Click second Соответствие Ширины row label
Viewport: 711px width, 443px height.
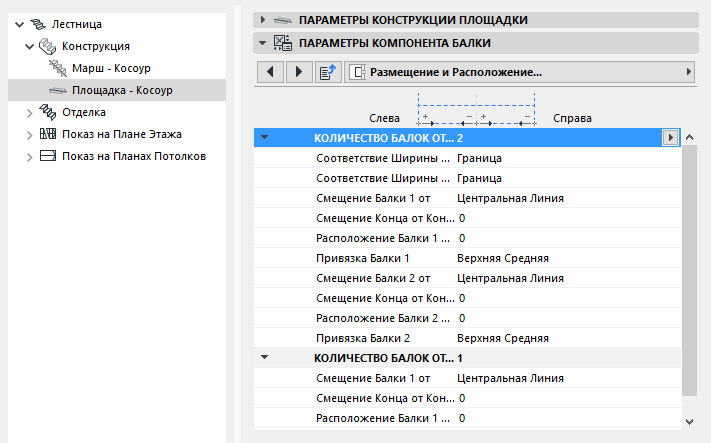tap(383, 179)
